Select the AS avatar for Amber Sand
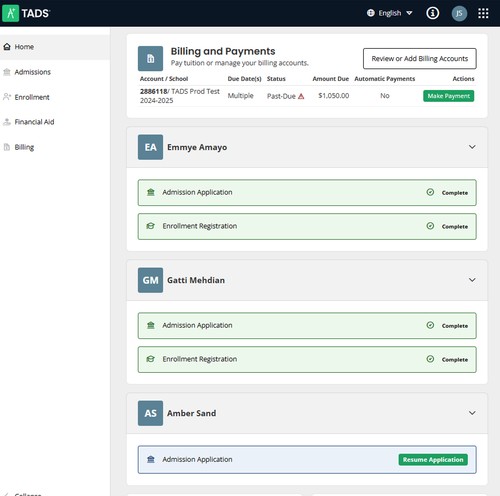This screenshot has height=496, width=500. (150, 413)
